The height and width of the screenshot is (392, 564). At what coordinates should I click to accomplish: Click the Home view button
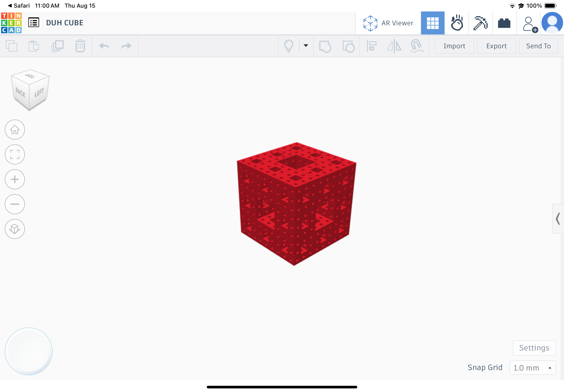click(x=15, y=130)
